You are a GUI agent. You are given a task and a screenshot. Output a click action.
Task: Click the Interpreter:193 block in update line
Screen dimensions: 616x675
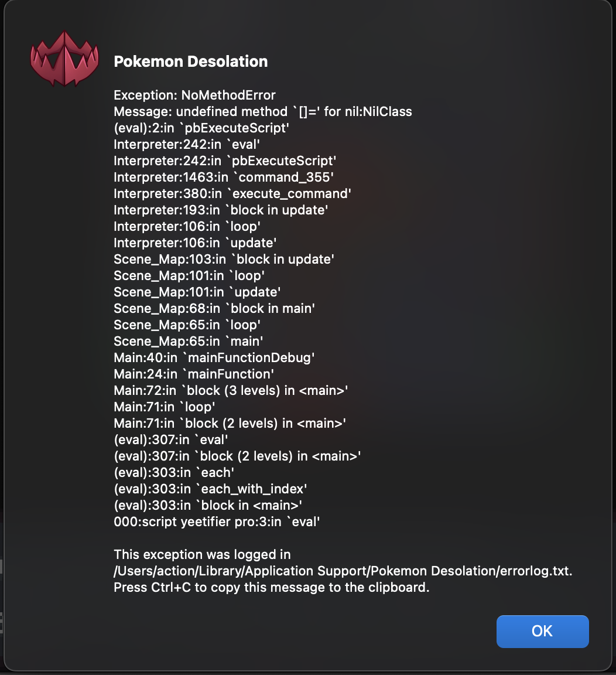[x=221, y=210]
